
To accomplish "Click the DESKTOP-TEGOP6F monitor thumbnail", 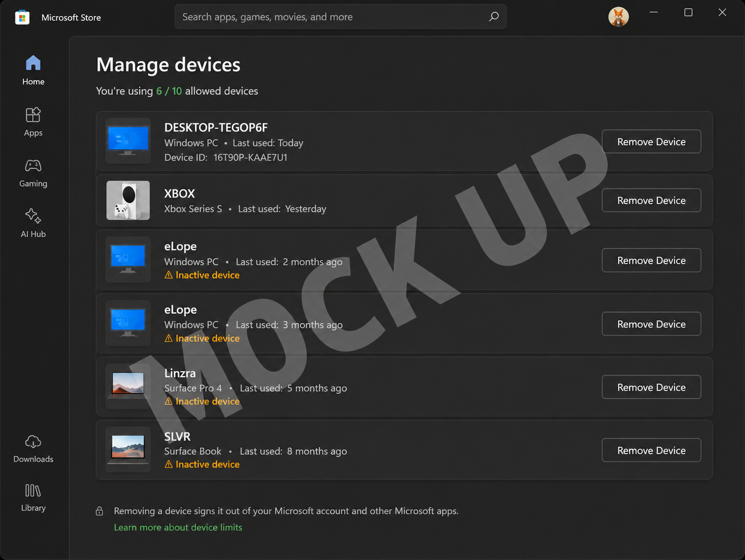I will 128,141.
